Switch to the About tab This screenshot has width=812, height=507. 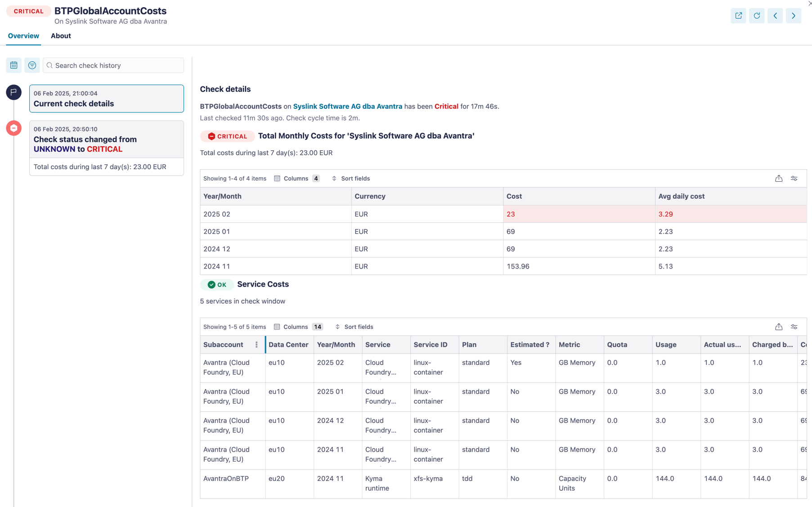click(x=61, y=36)
